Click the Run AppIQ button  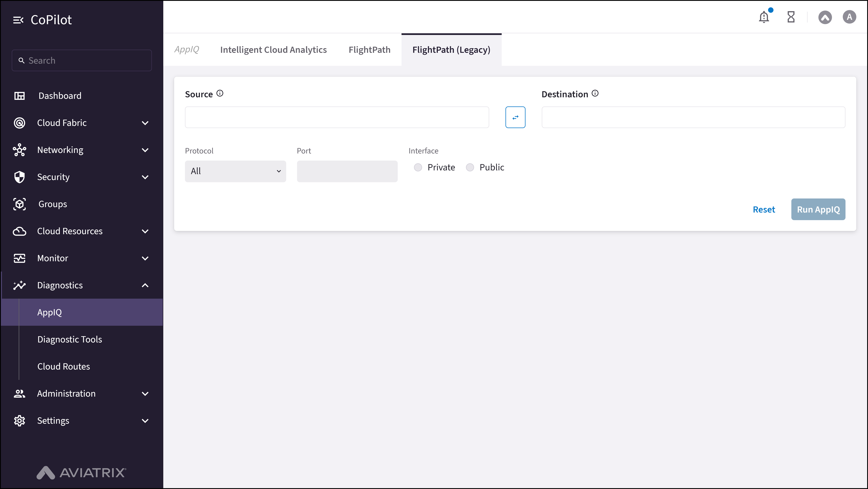818,209
